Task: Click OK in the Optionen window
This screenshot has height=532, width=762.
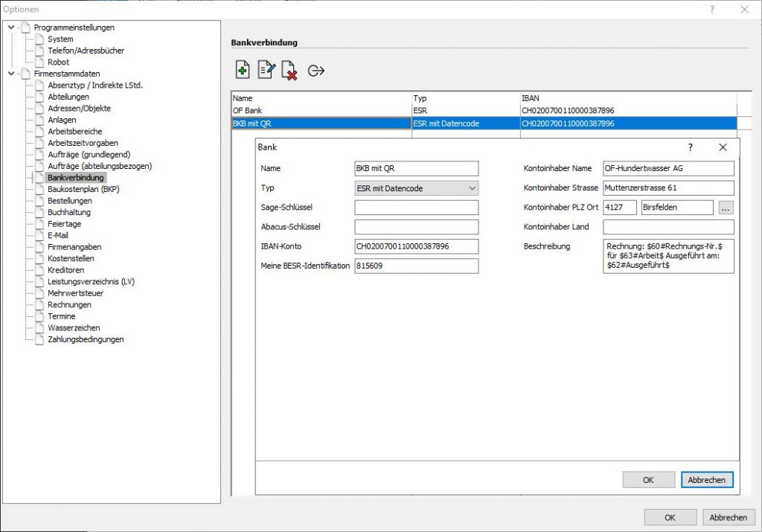Action: (670, 517)
